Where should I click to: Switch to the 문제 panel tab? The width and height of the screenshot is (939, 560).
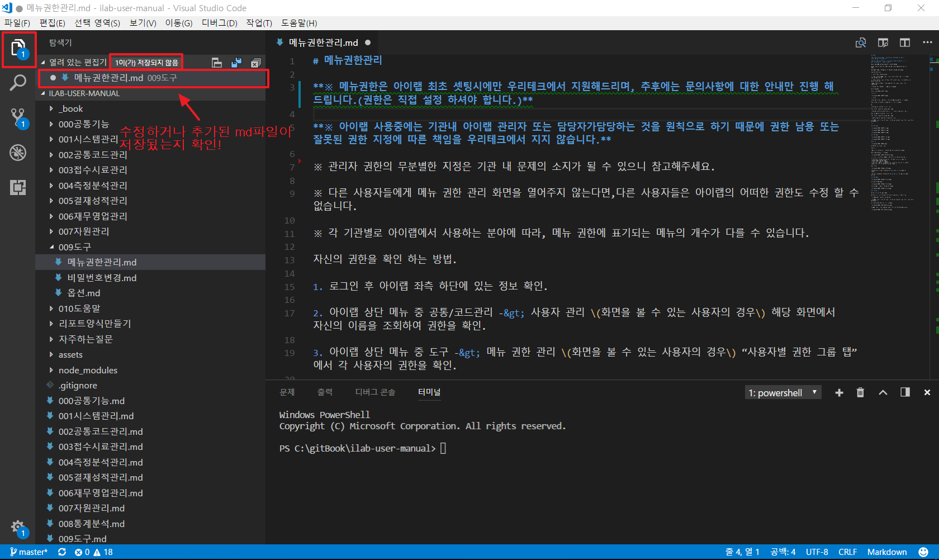point(287,392)
